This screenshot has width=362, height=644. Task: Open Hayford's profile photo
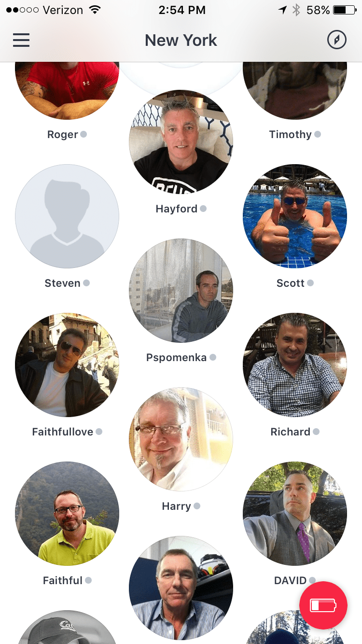point(181,142)
